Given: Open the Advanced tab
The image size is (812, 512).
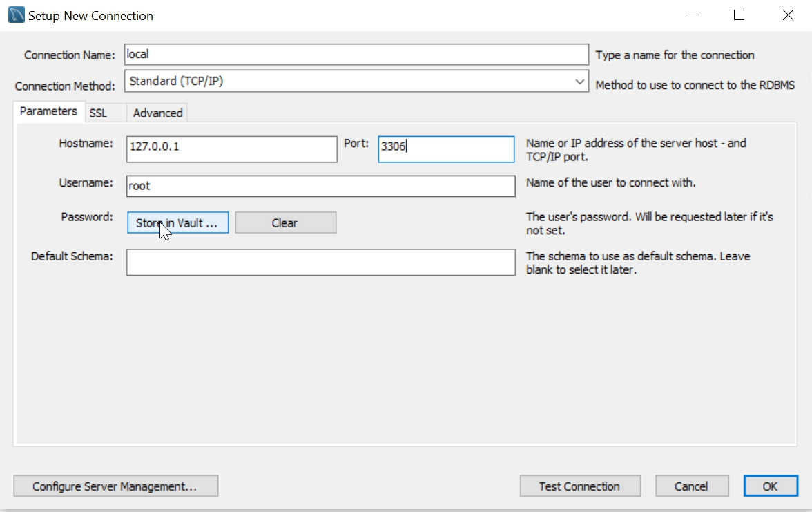Looking at the screenshot, I should pyautogui.click(x=157, y=112).
